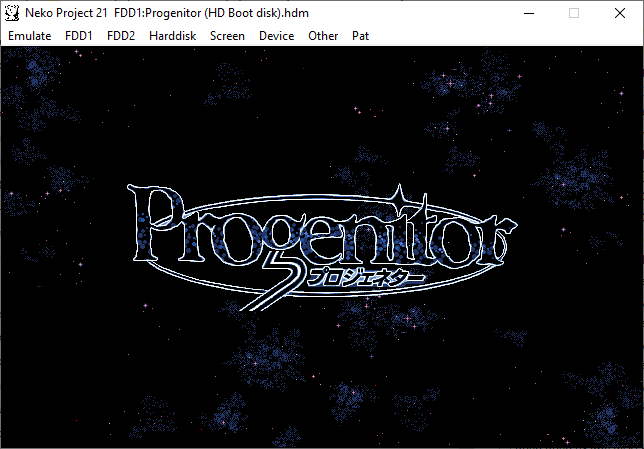Open the Harddisk menu
The width and height of the screenshot is (644, 449).
pyautogui.click(x=172, y=36)
